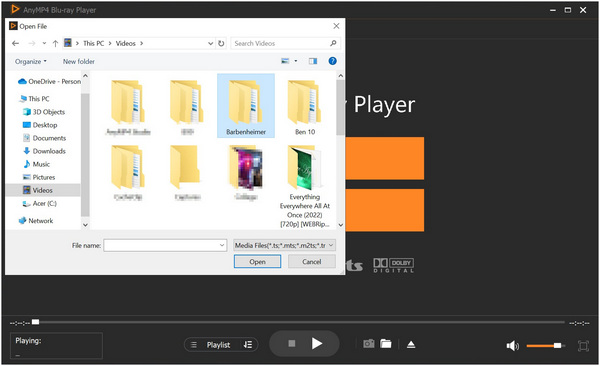Select Music in sidebar
This screenshot has width=600, height=366.
coord(36,164)
